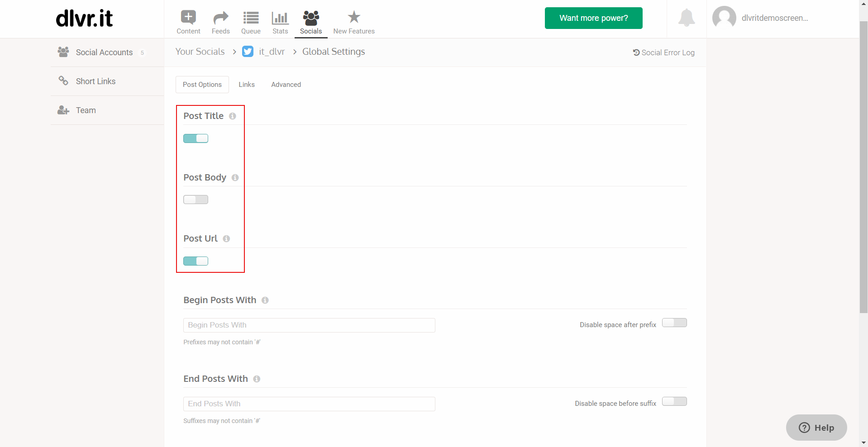
Task: Click the Help button
Action: pos(816,428)
